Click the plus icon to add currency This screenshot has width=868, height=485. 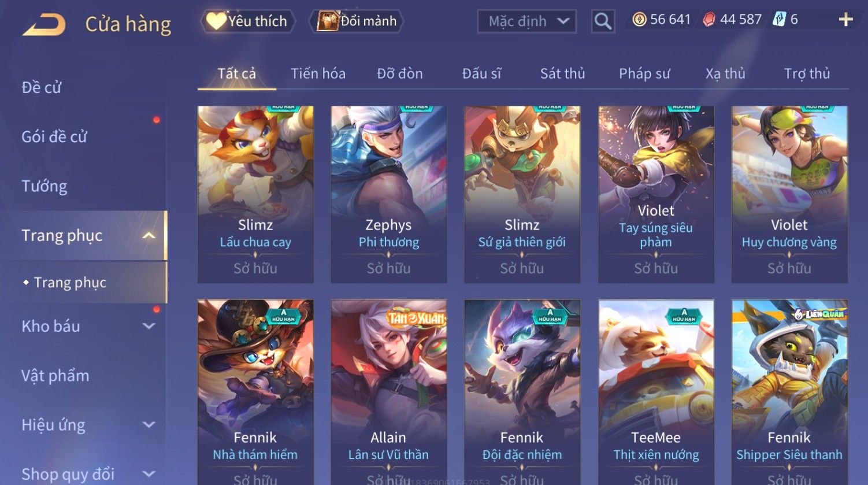845,20
